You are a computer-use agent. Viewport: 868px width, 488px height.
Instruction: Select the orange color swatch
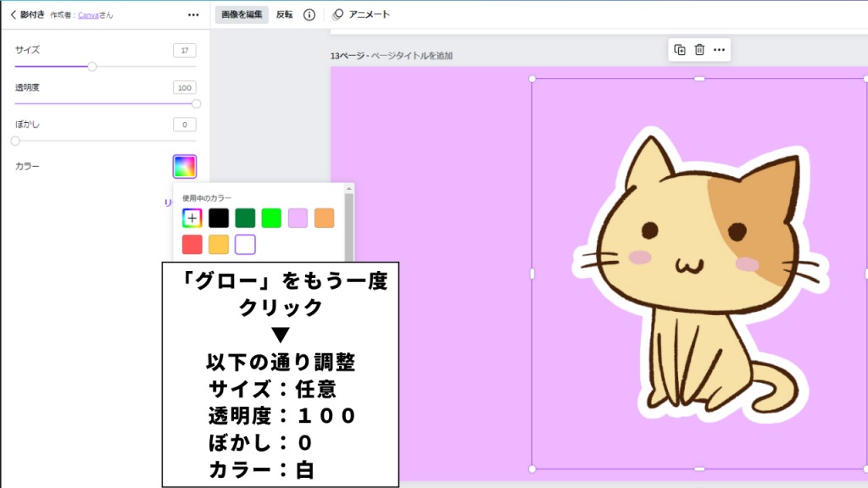click(x=325, y=218)
